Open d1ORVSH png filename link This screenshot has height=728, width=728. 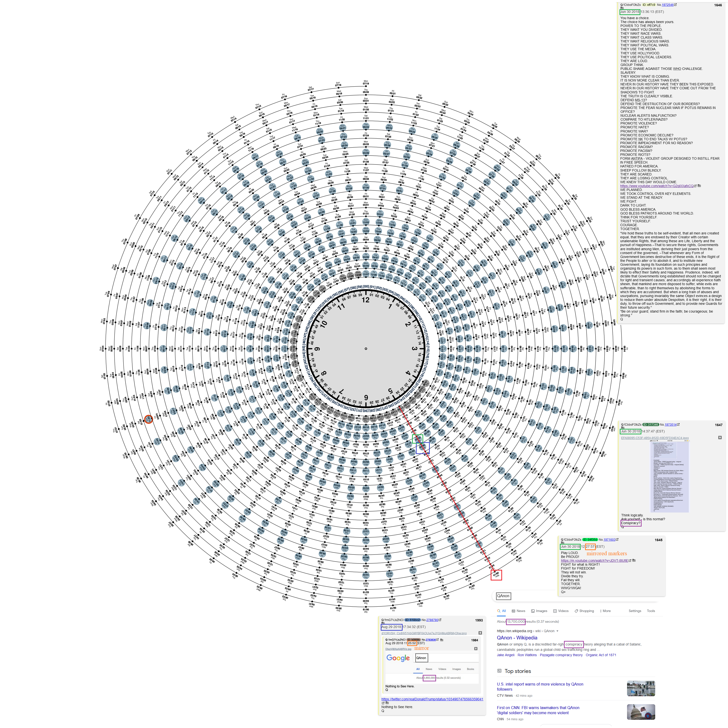click(424, 633)
